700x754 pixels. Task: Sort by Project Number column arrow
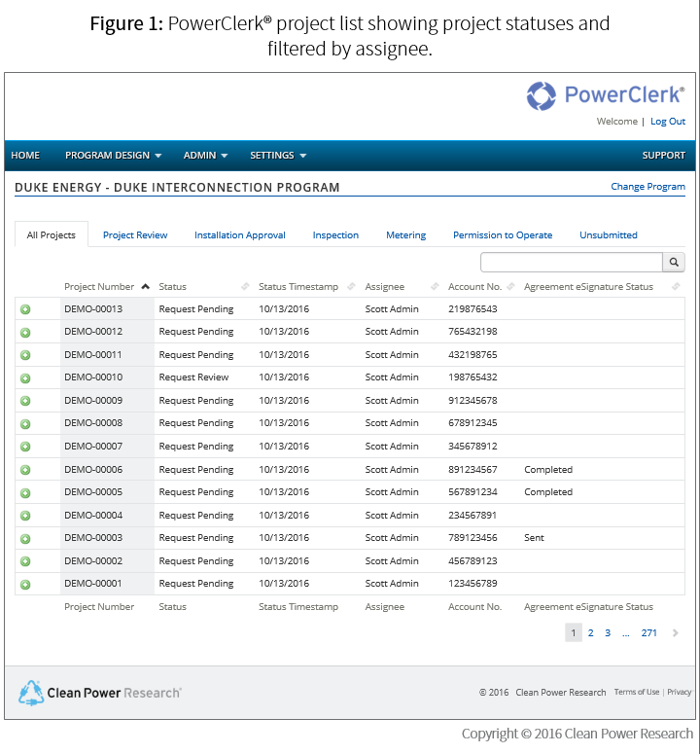[x=145, y=287]
